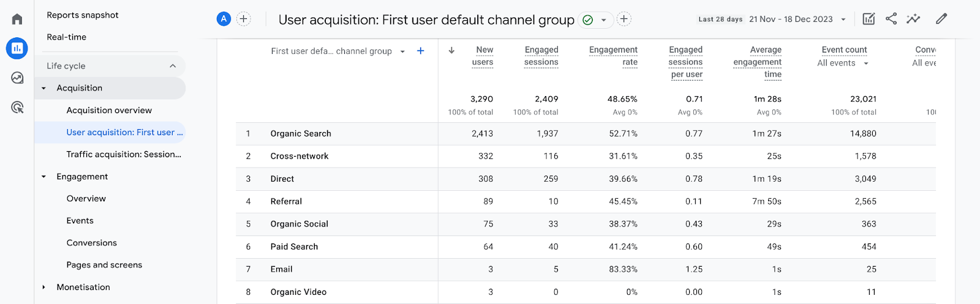Open dropdown arrow beside green check
Viewport: 980px width, 304px height.
(604, 20)
